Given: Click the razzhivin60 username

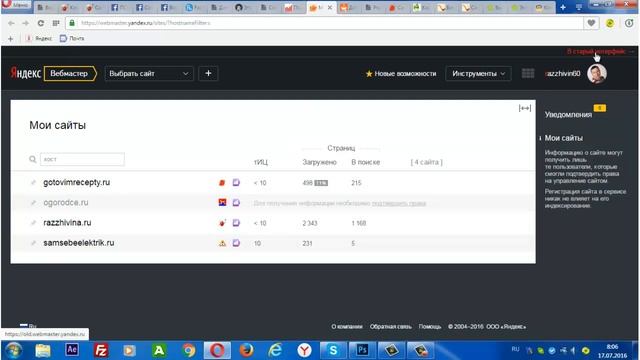Looking at the screenshot, I should click(x=562, y=74).
